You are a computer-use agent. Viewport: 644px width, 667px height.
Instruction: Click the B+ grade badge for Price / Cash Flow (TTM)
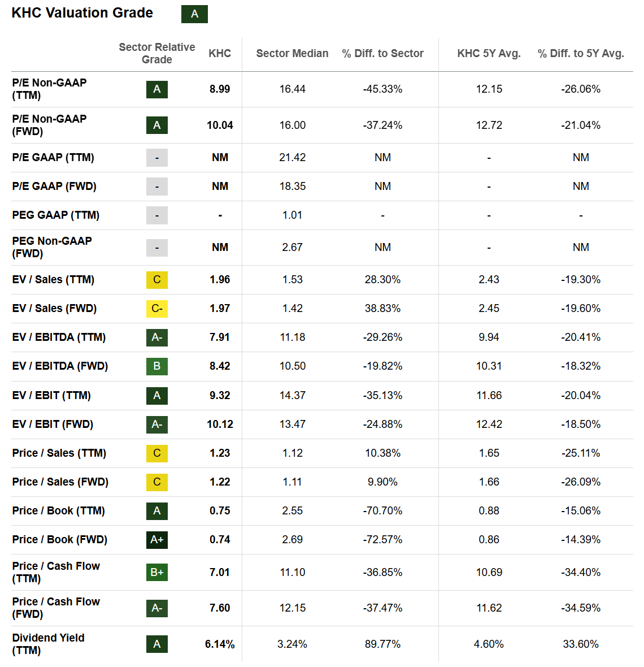[x=157, y=573]
